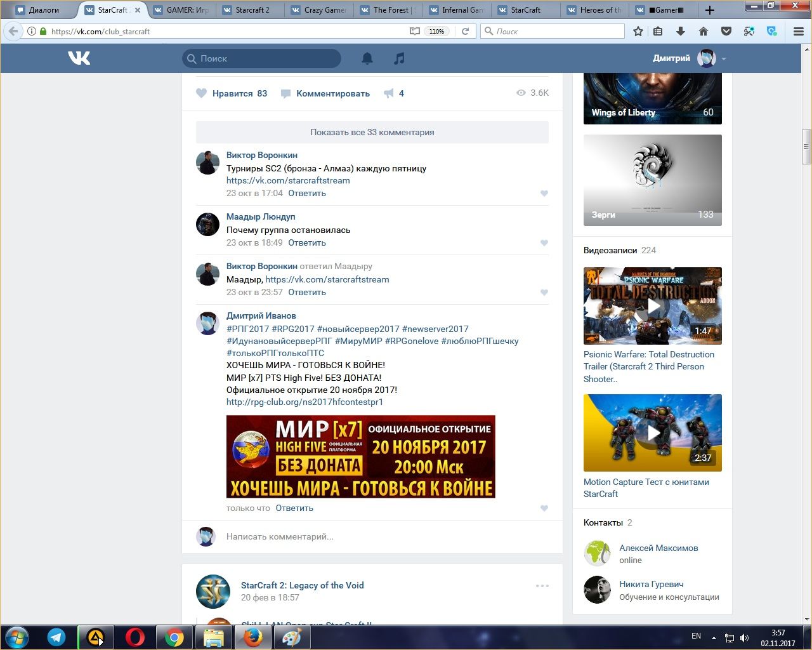
Task: Open the Windows Start menu
Action: coord(17,637)
